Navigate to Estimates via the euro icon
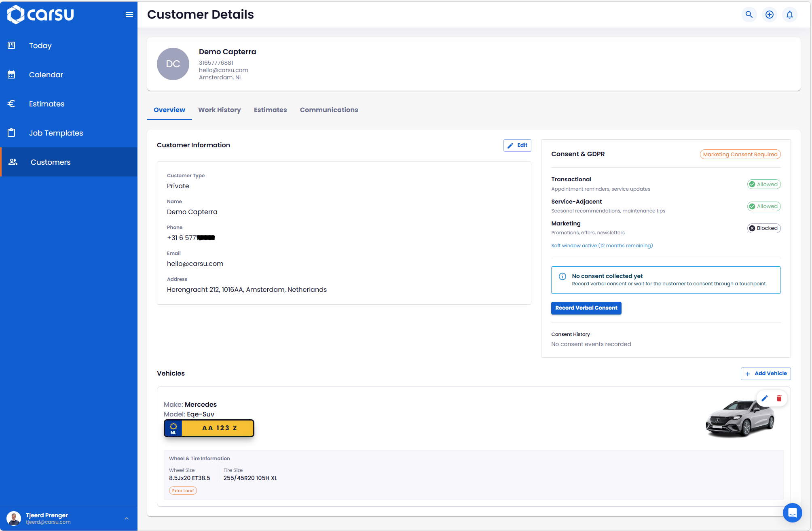The width and height of the screenshot is (812, 531). pyautogui.click(x=47, y=104)
